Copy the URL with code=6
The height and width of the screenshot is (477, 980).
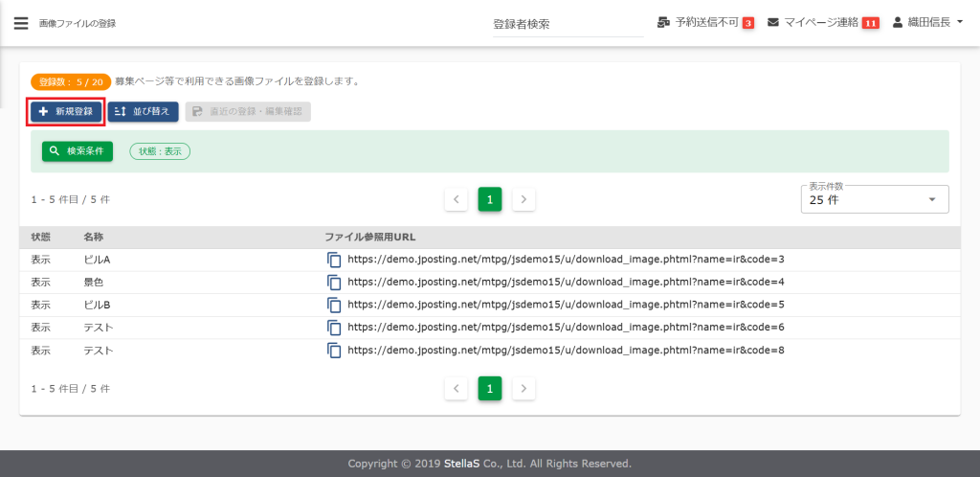pyautogui.click(x=334, y=328)
